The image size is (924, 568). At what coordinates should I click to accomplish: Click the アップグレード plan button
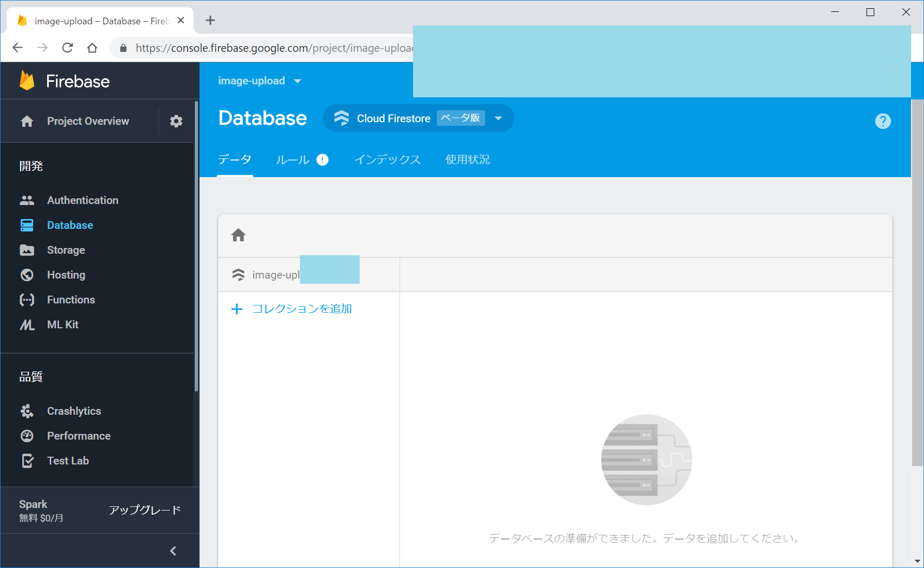tap(145, 510)
